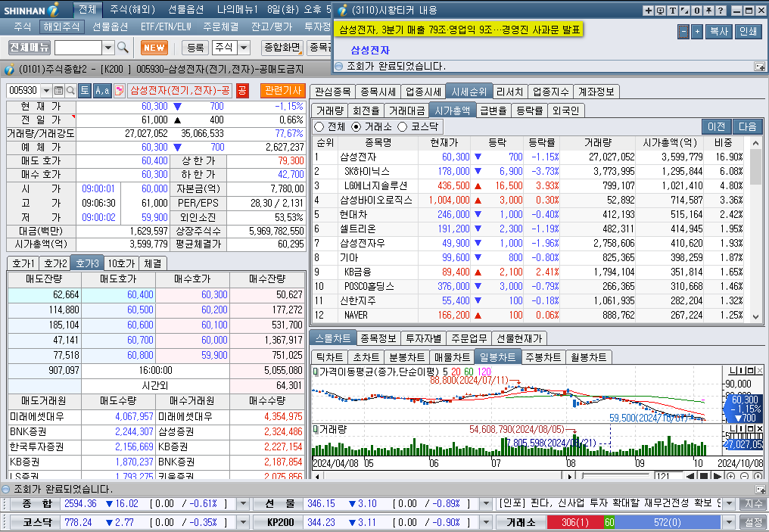769x532 pixels.
Task: Click the status icon at main window bottom-right
Action: pos(760,490)
